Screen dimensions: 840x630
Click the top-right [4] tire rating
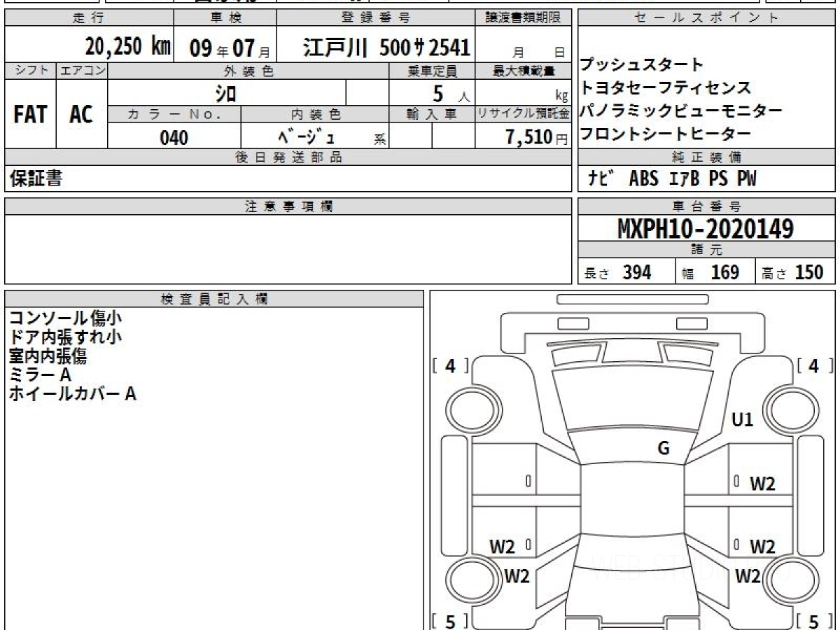[x=813, y=365]
